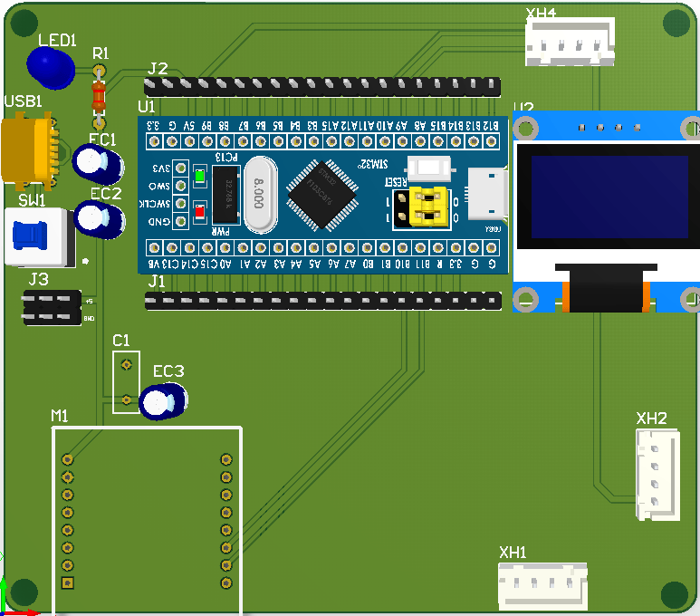Select capacitor EC2

click(x=100, y=219)
